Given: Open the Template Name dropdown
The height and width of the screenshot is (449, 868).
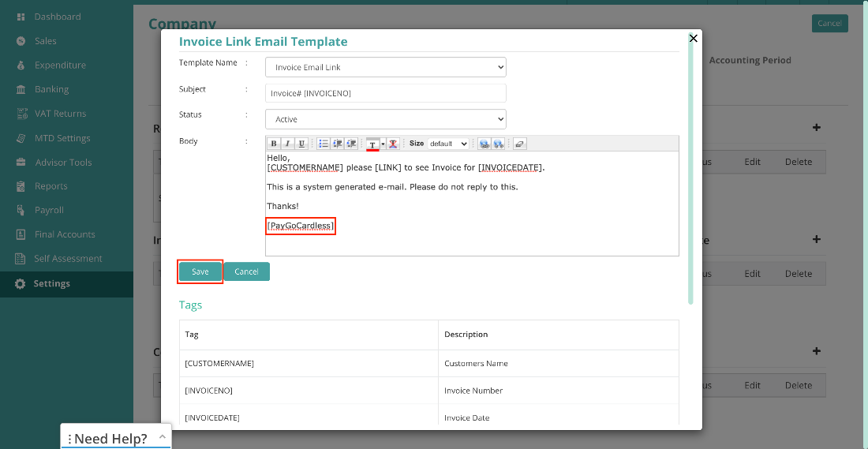Looking at the screenshot, I should pyautogui.click(x=386, y=67).
